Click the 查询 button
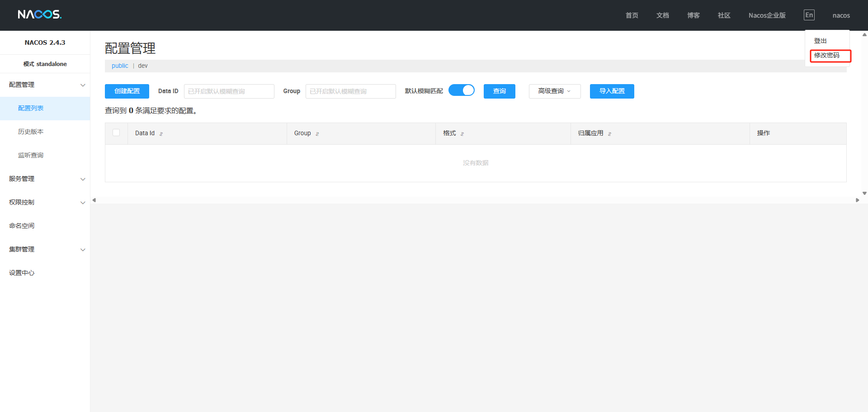Image resolution: width=868 pixels, height=412 pixels. (500, 91)
